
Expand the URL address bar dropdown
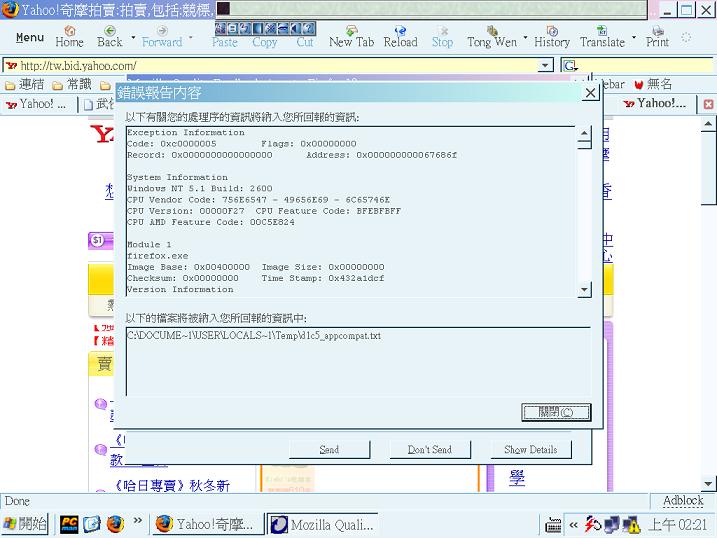pos(546,66)
